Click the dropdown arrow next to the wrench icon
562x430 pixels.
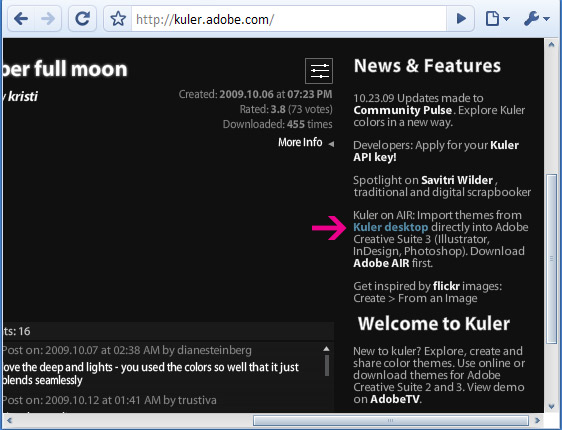pyautogui.click(x=546, y=19)
